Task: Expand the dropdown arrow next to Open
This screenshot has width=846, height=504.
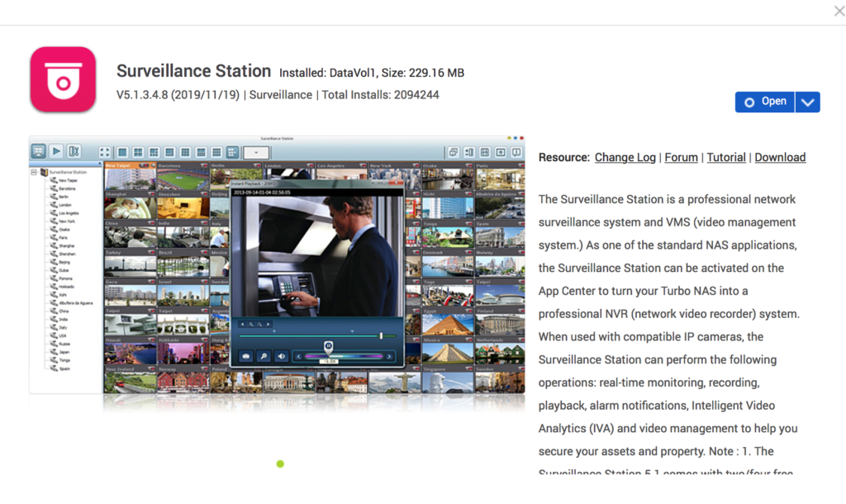Action: tap(808, 102)
